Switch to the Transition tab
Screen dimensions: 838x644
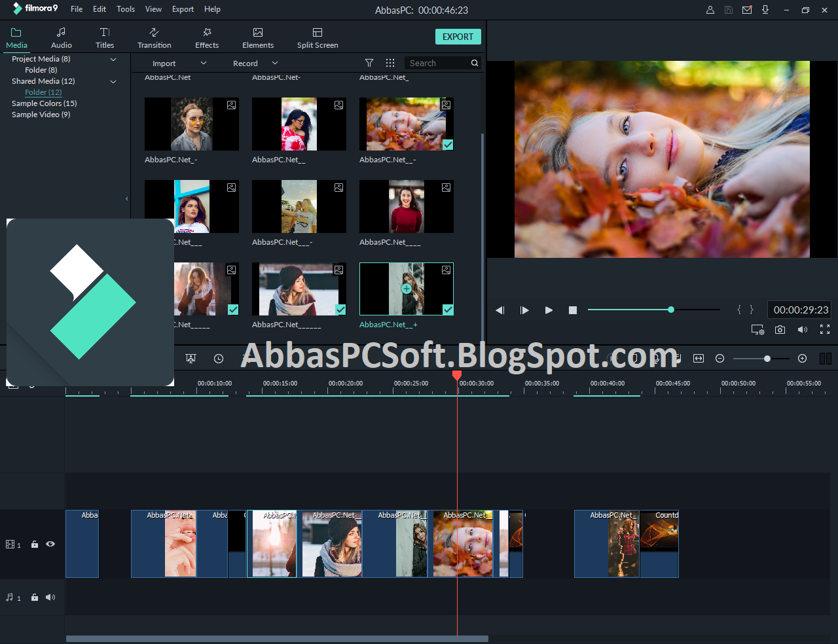(x=154, y=37)
